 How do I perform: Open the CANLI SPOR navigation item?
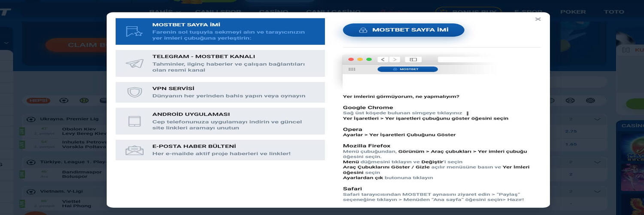(x=218, y=12)
